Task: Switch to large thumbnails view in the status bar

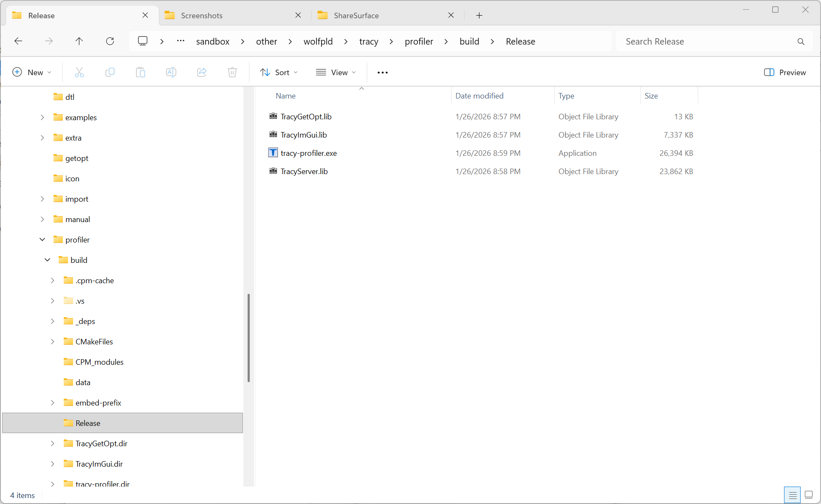Action: (x=809, y=495)
